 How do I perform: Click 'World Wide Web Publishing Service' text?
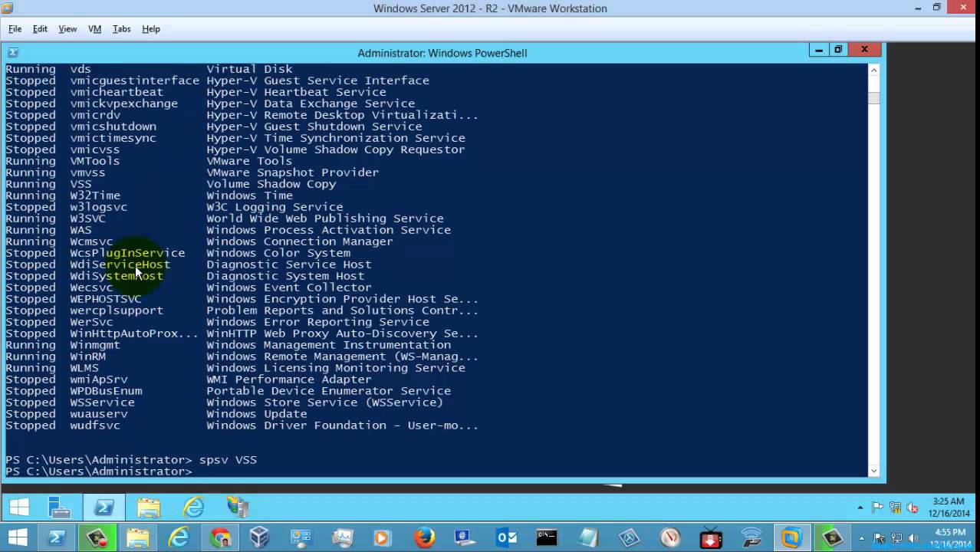[325, 219]
